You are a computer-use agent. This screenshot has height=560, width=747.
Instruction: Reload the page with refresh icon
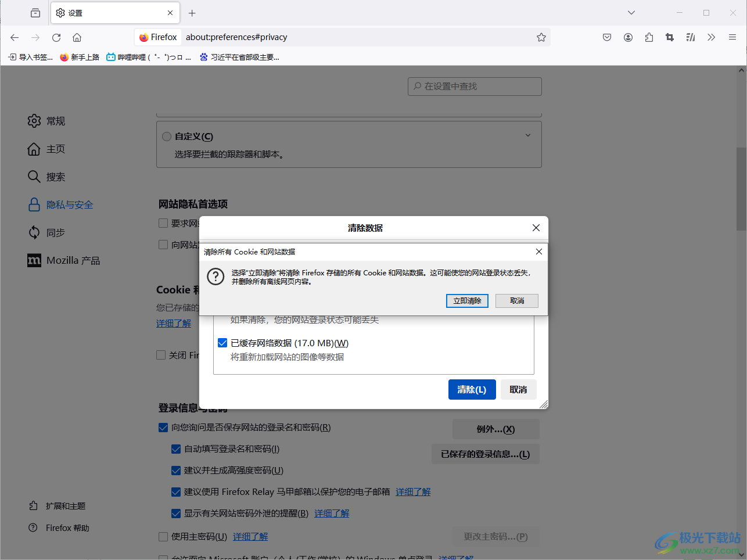click(x=56, y=37)
